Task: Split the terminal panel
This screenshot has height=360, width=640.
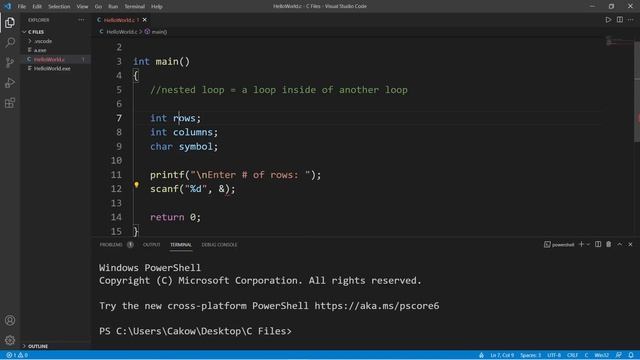Action: click(598, 244)
